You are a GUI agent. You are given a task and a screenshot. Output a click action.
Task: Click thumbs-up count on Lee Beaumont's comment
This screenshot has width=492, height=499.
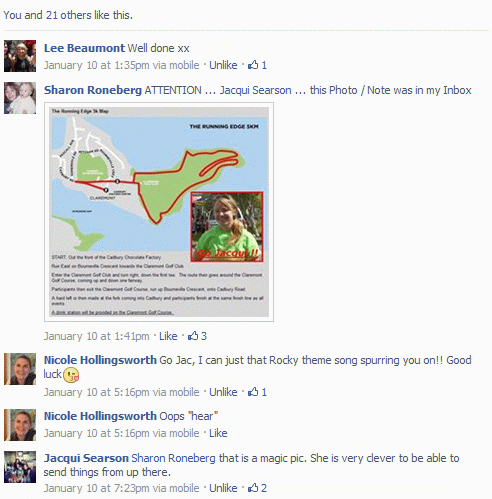[x=264, y=65]
